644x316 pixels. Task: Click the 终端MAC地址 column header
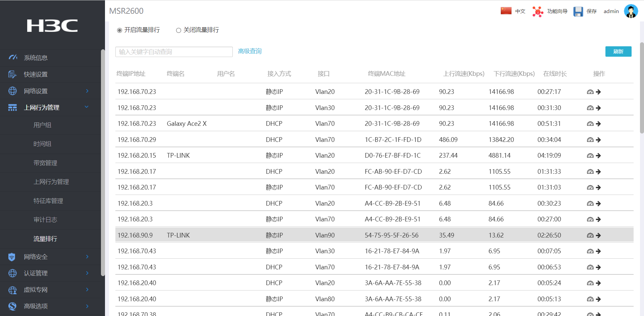(387, 74)
